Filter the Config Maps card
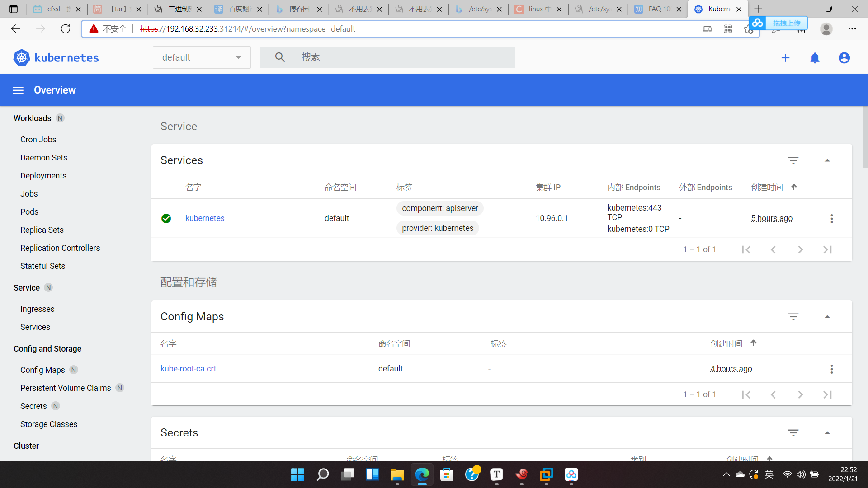868x488 pixels. (793, 317)
